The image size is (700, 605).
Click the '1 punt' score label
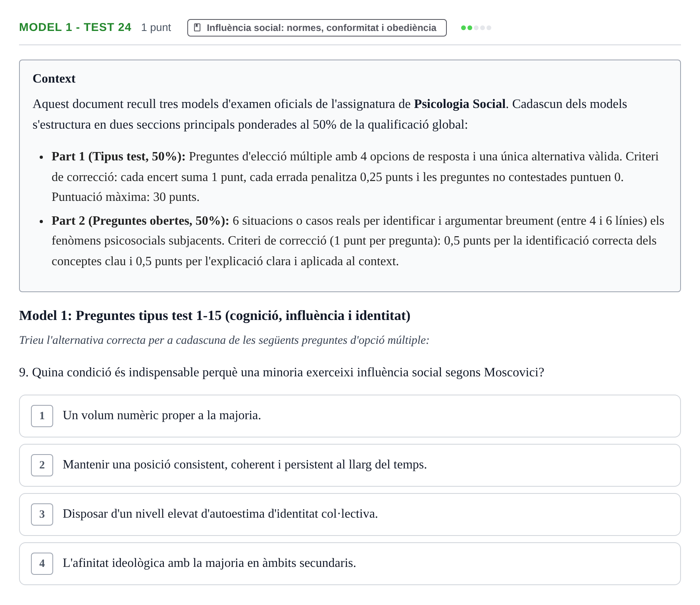(156, 27)
